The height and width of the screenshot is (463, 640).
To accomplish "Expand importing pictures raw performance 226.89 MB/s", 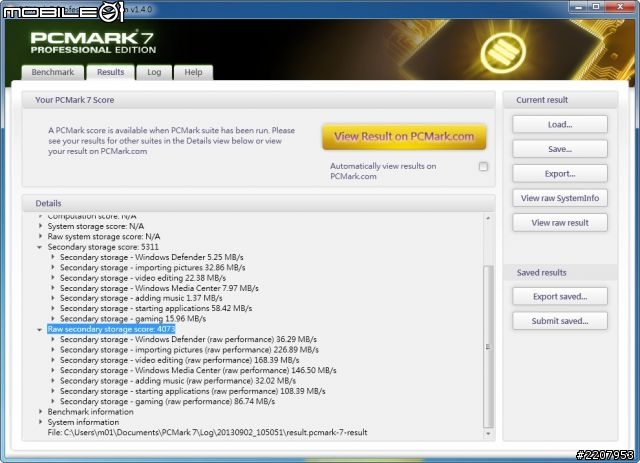I will [x=53, y=350].
